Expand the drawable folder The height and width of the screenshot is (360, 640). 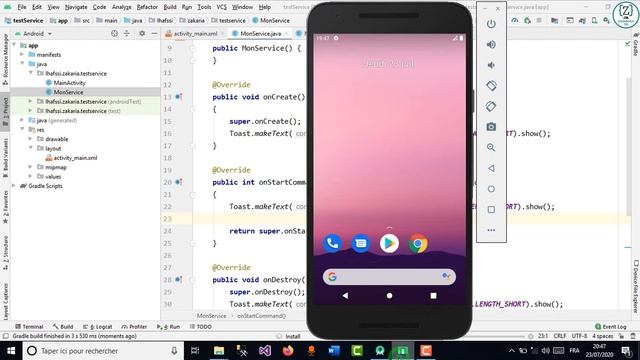pyautogui.click(x=30, y=139)
